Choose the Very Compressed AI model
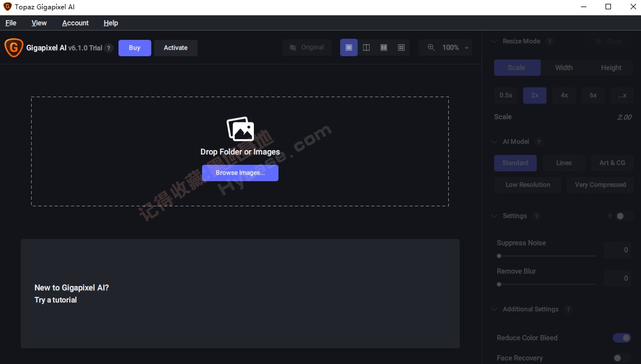This screenshot has height=364, width=641. pyautogui.click(x=600, y=184)
